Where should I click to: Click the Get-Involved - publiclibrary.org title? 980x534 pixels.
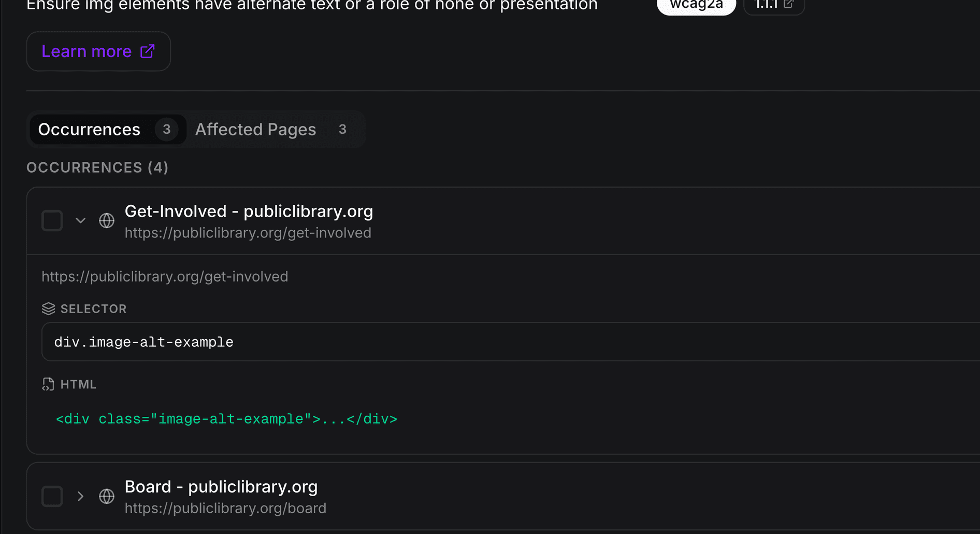pyautogui.click(x=249, y=212)
